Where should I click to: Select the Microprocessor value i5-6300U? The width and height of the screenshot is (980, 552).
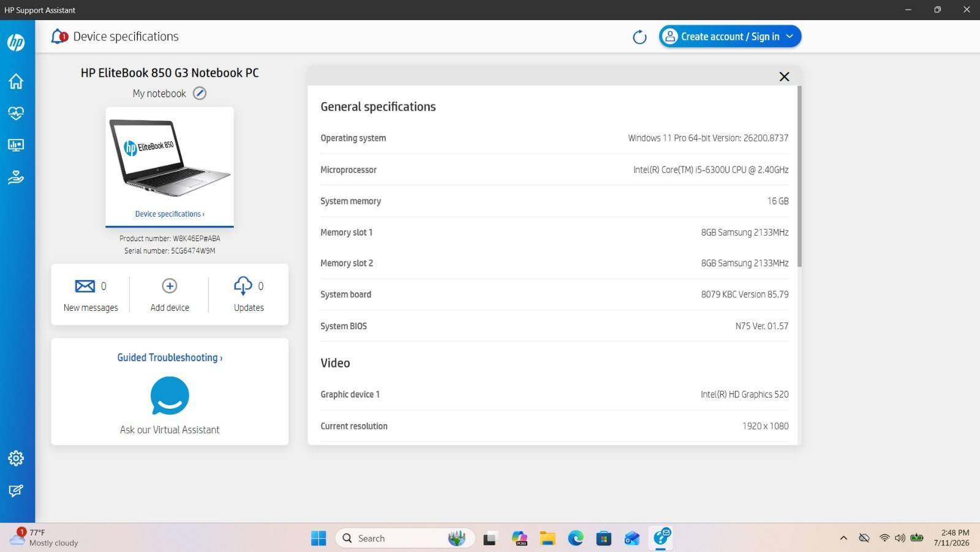click(x=711, y=170)
